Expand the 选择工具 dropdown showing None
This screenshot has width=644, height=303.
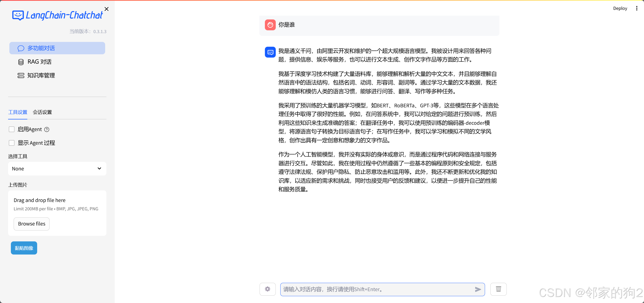coord(57,169)
